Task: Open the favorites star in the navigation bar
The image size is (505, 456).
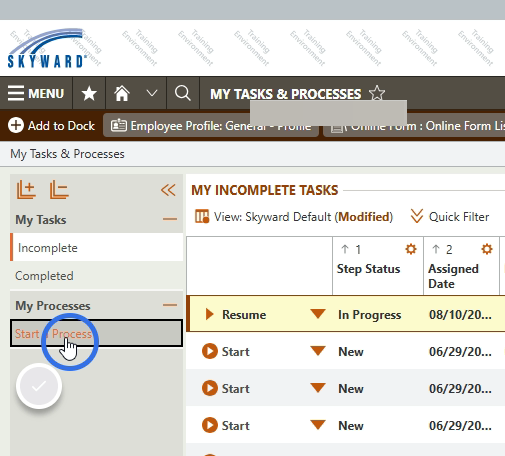Action: (x=89, y=93)
